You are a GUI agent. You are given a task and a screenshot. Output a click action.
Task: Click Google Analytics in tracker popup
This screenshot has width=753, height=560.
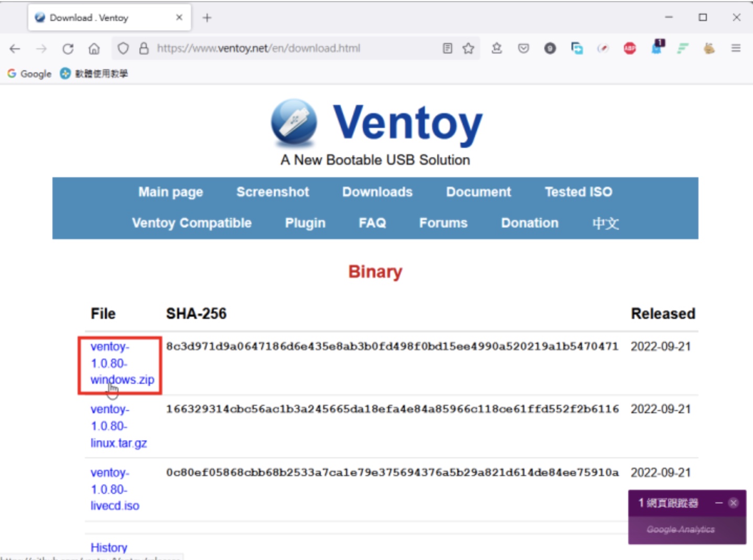tap(680, 530)
